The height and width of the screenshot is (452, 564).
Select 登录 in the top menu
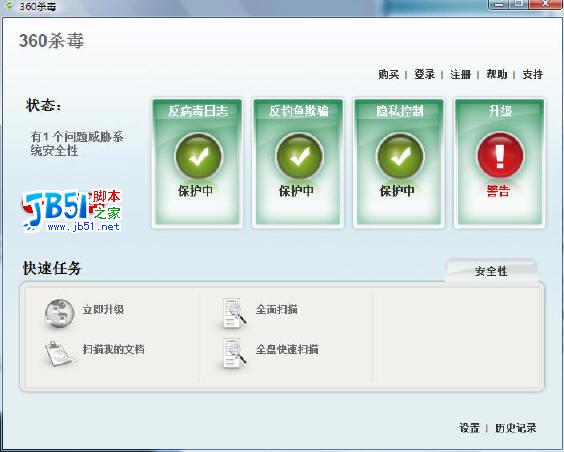point(424,74)
